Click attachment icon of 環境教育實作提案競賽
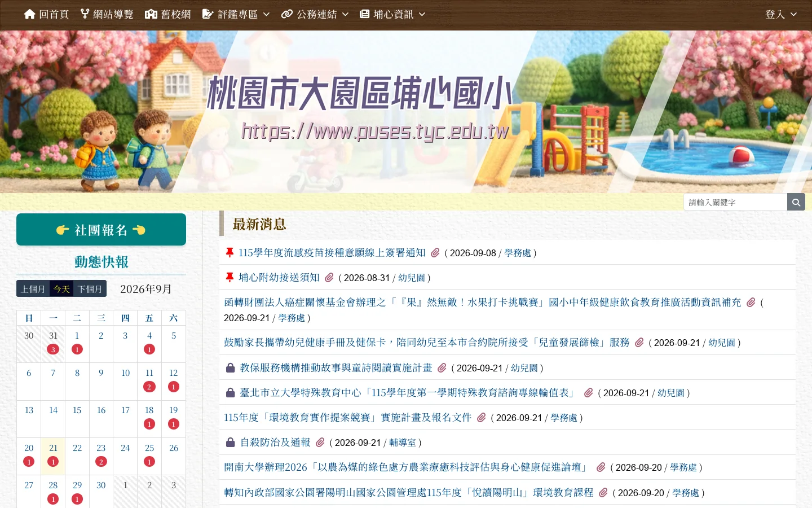 point(482,418)
